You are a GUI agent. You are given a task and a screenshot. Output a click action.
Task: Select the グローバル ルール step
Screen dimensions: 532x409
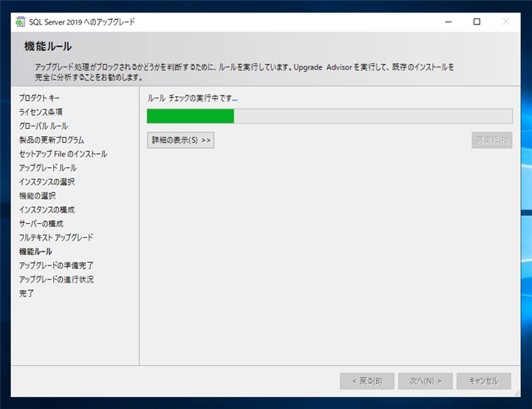point(44,126)
